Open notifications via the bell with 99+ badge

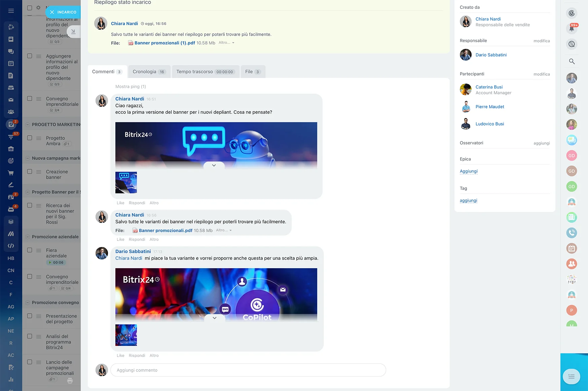tap(572, 28)
